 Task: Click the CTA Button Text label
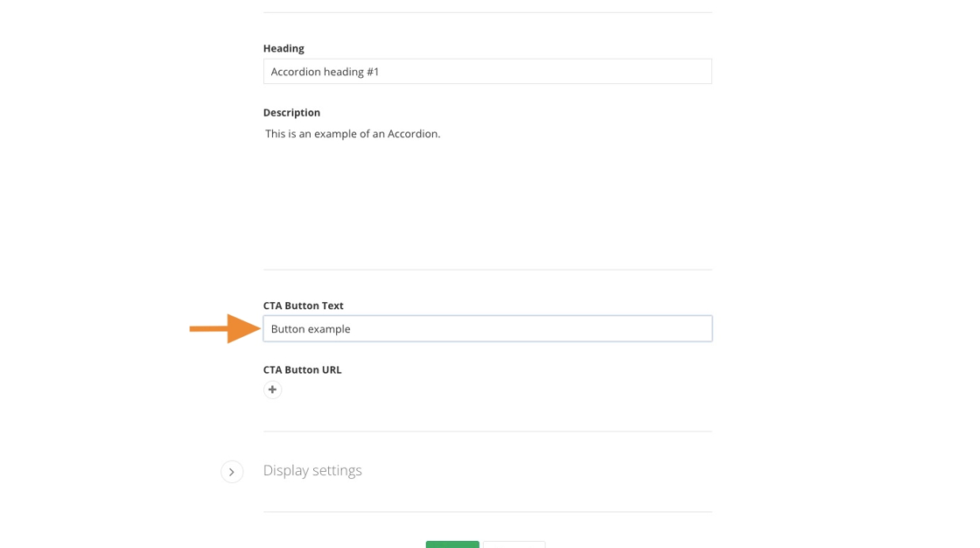[303, 306]
